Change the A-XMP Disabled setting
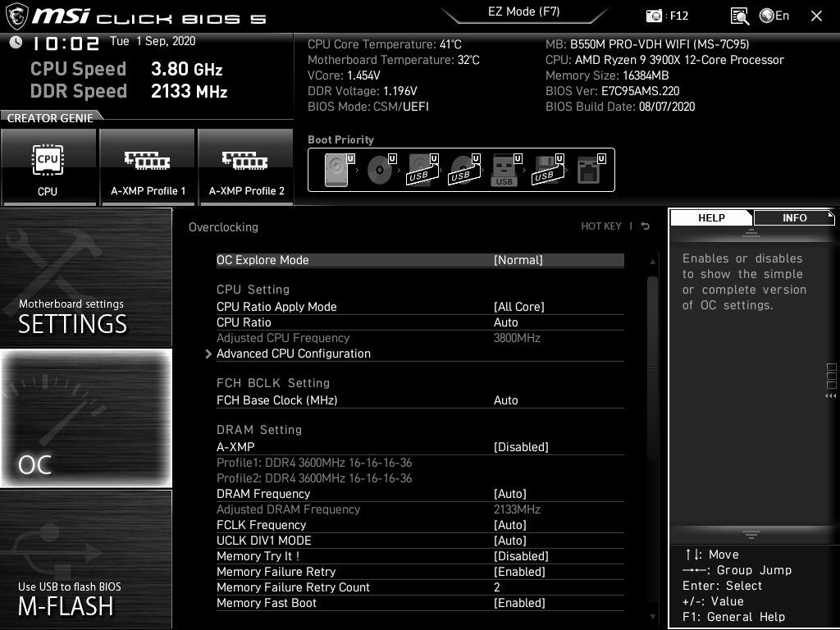 coord(420,447)
